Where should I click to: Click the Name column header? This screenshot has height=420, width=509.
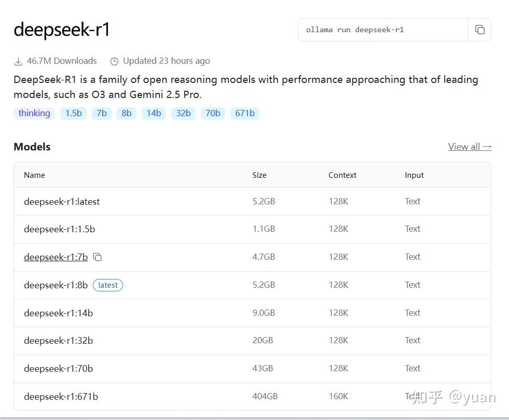pyautogui.click(x=34, y=175)
